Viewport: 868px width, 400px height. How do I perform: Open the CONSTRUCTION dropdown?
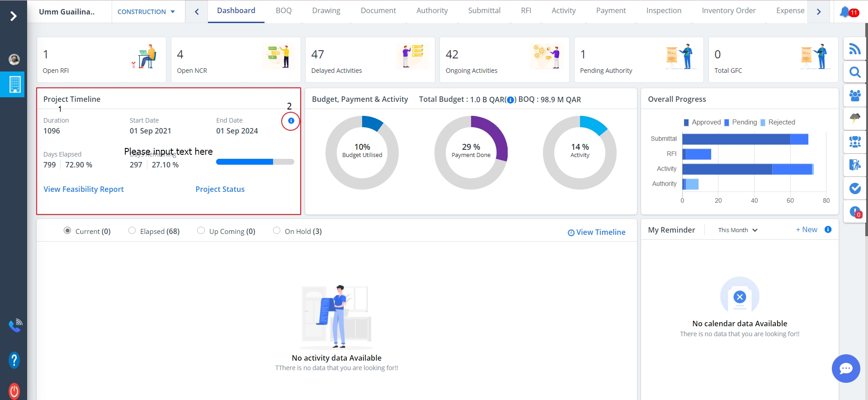point(146,12)
